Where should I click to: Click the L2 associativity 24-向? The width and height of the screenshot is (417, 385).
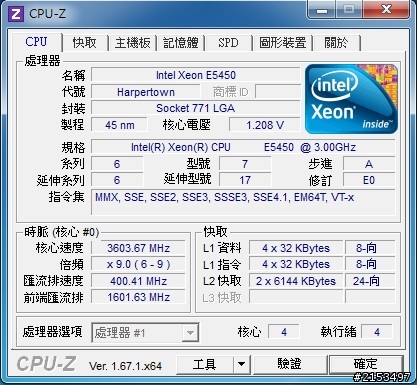370,281
